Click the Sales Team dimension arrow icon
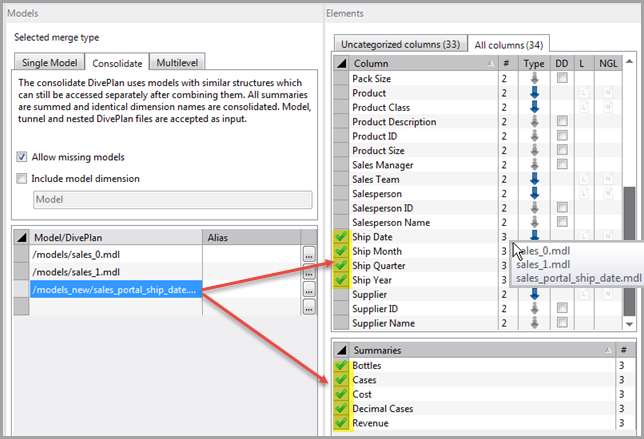The height and width of the screenshot is (439, 644). tap(533, 179)
